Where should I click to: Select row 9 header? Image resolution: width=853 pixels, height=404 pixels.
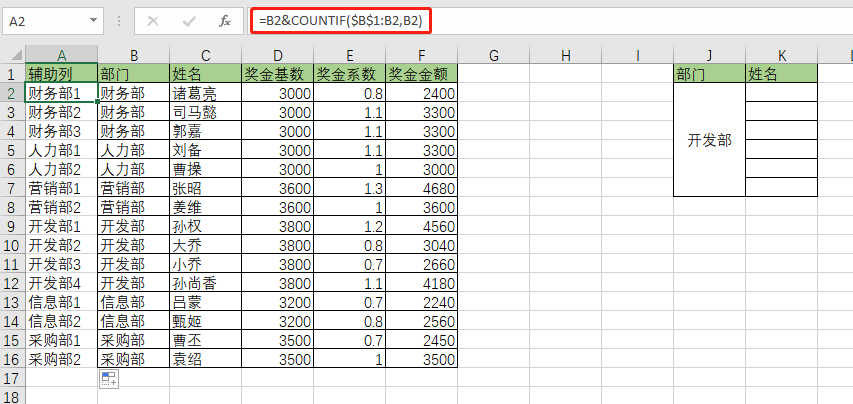click(x=12, y=225)
